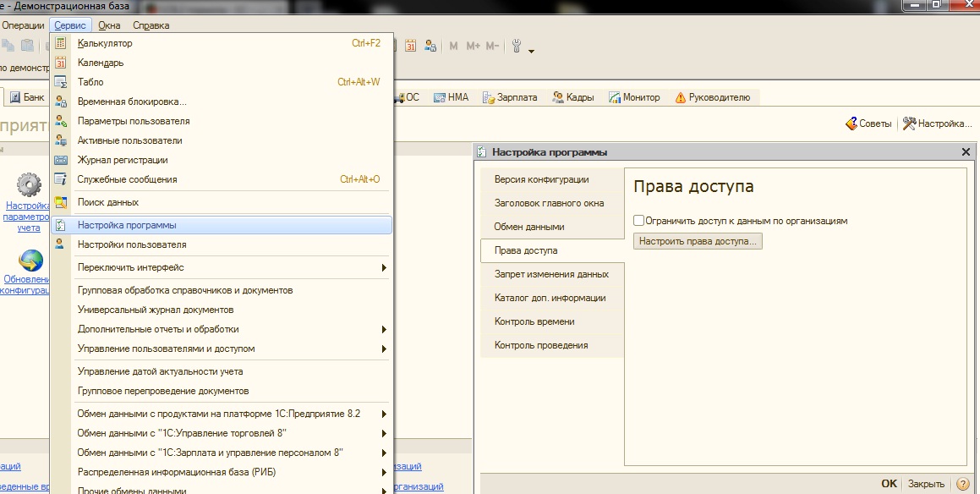Open the Справка menu

coord(151,25)
